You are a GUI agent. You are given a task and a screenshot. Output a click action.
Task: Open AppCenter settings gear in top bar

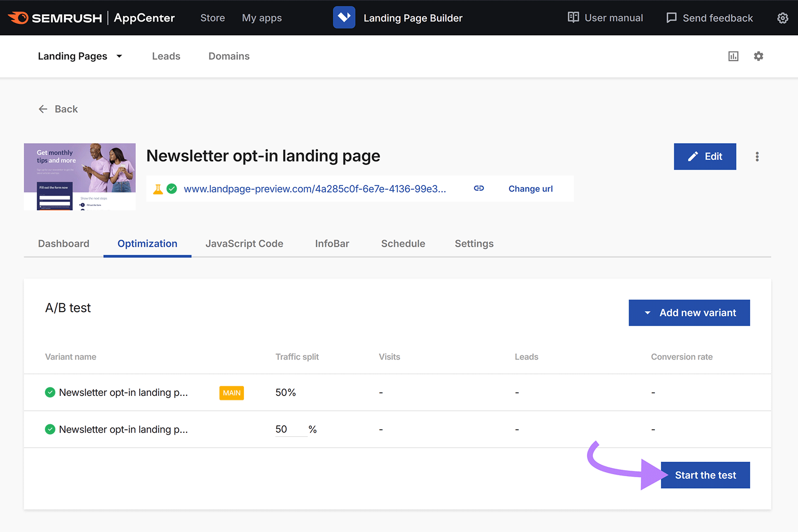click(x=782, y=17)
